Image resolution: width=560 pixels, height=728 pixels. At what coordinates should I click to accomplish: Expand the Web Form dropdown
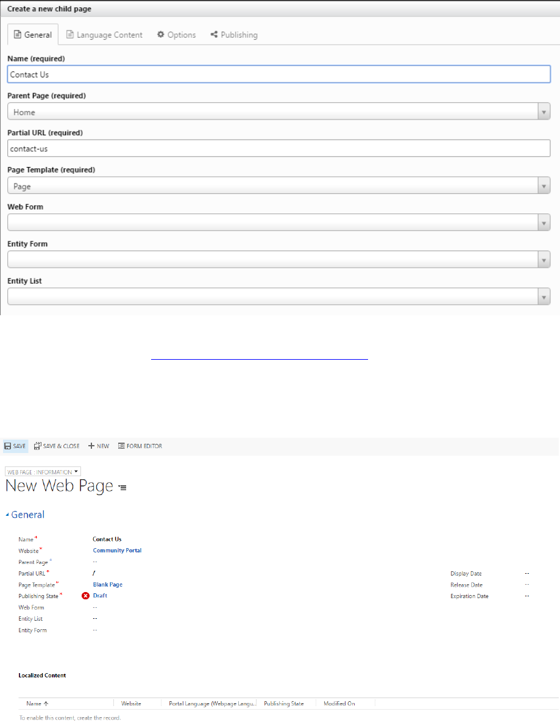(544, 223)
